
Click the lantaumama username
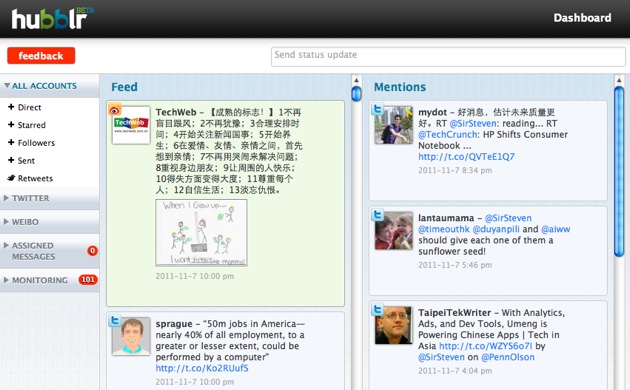[x=446, y=218]
